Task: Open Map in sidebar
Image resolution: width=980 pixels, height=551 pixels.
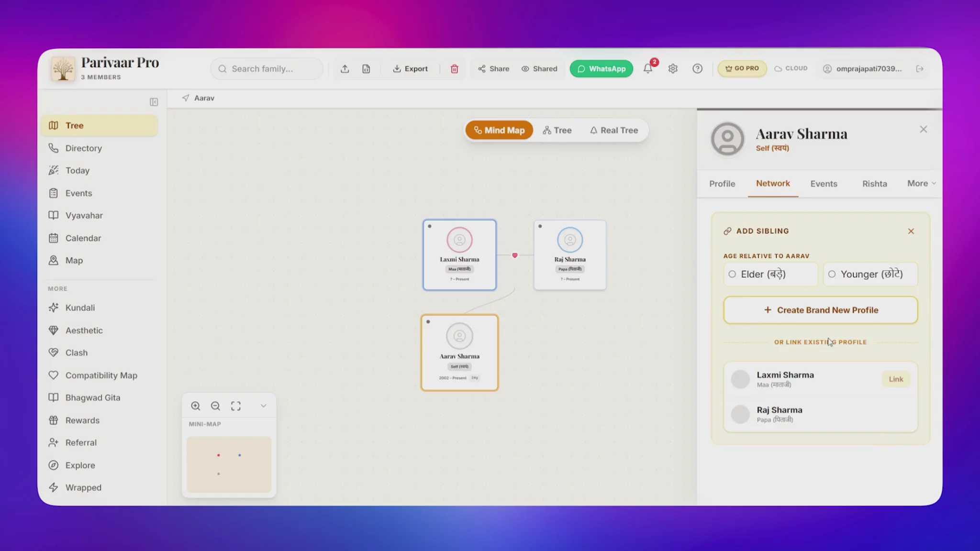Action: [99, 261]
